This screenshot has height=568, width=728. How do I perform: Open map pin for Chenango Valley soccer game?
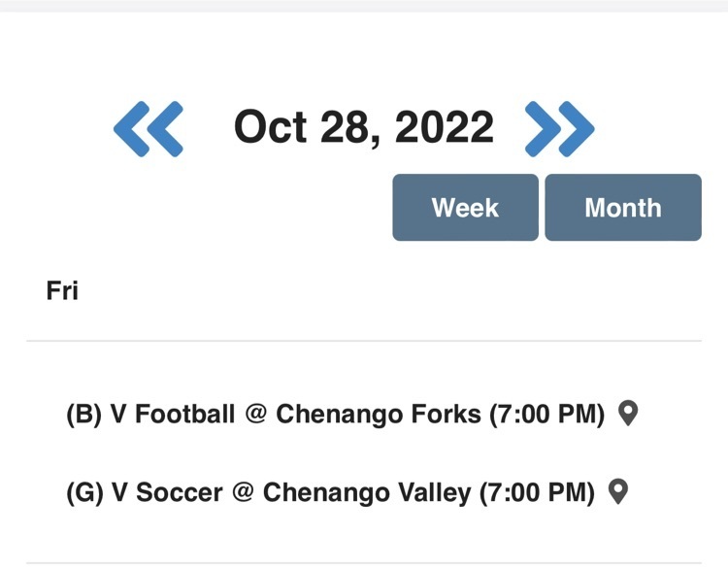tap(618, 491)
